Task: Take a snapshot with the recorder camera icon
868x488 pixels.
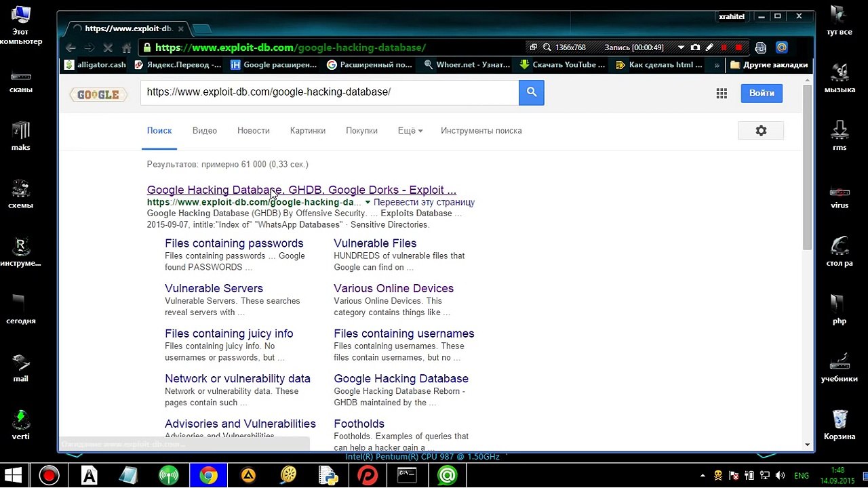Action: pyautogui.click(x=695, y=47)
